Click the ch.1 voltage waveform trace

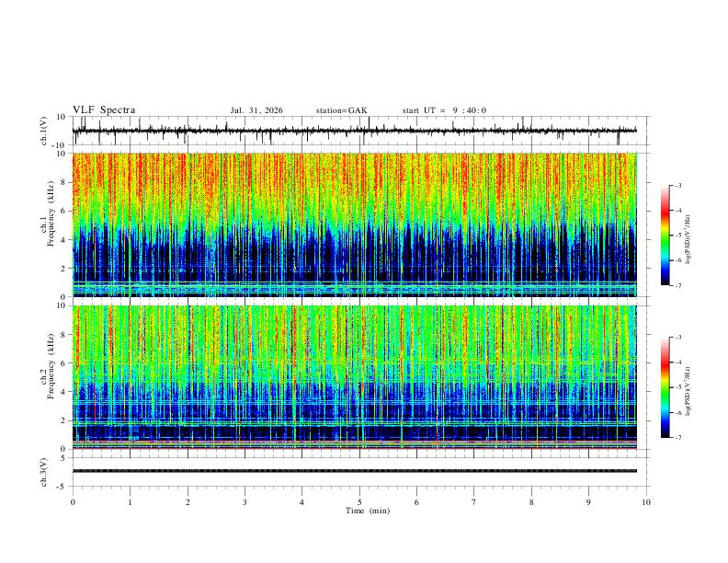click(355, 131)
